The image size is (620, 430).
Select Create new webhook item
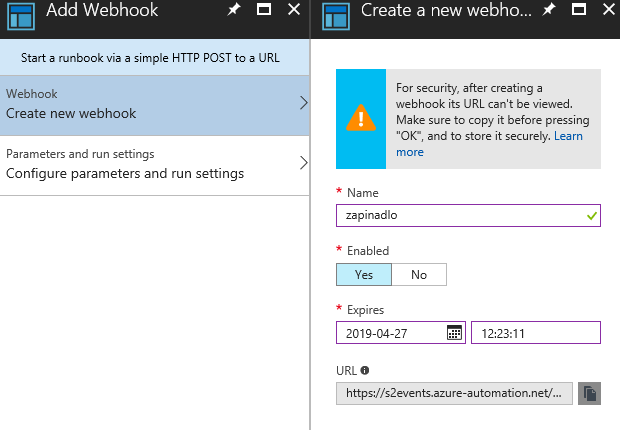click(155, 106)
